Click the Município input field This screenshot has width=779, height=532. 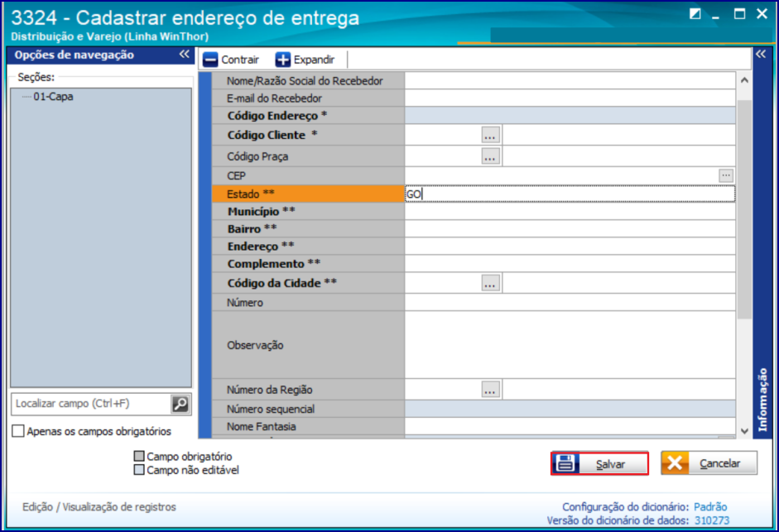pos(570,212)
